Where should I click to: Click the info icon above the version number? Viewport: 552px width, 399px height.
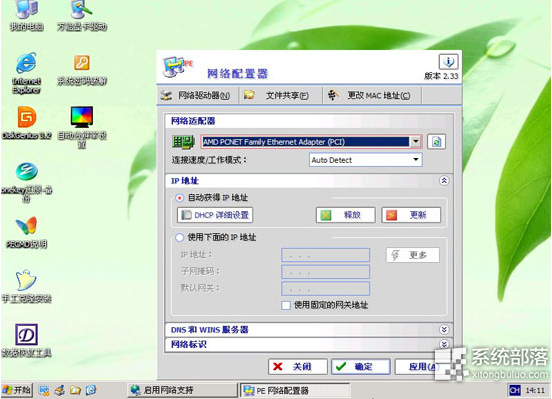point(448,62)
